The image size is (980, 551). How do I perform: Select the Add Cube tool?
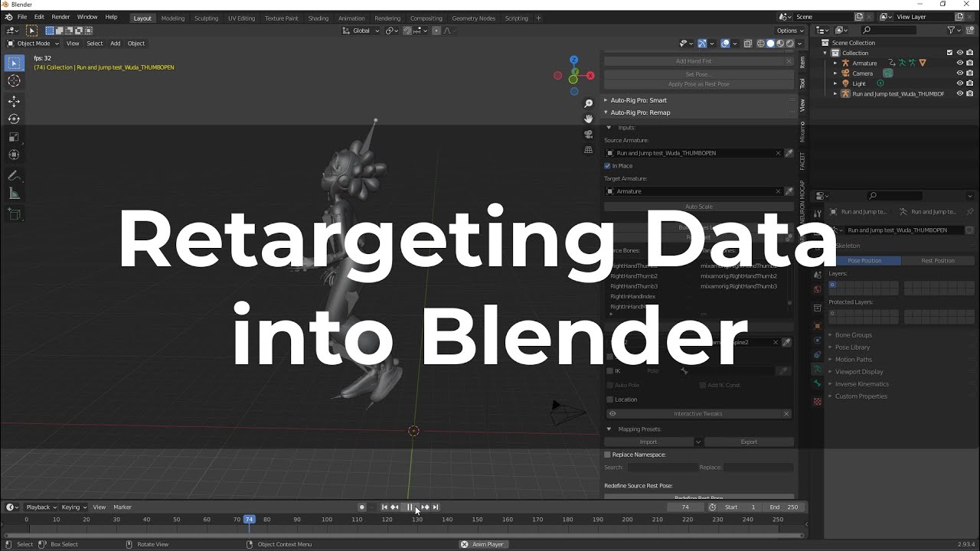tap(14, 214)
